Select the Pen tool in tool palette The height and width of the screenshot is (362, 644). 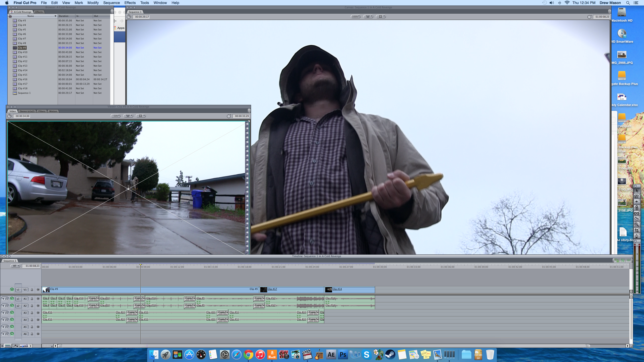point(636,236)
